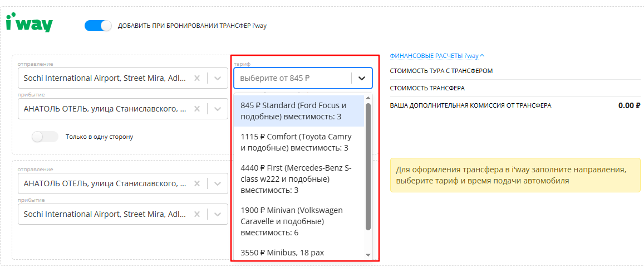Disable the add i'way transfer toggle
The image size is (644, 271).
click(98, 26)
